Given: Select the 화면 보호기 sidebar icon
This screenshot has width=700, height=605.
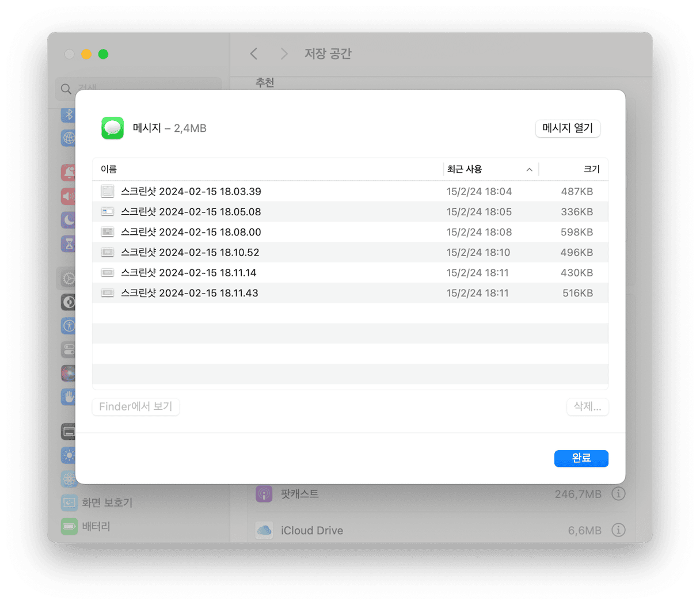Looking at the screenshot, I should [x=69, y=503].
